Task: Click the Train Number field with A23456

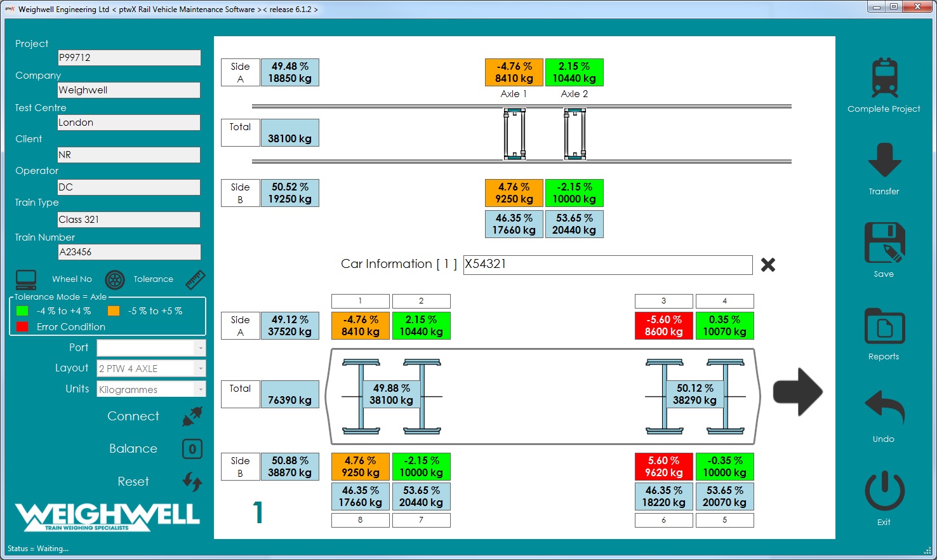Action: click(x=129, y=252)
